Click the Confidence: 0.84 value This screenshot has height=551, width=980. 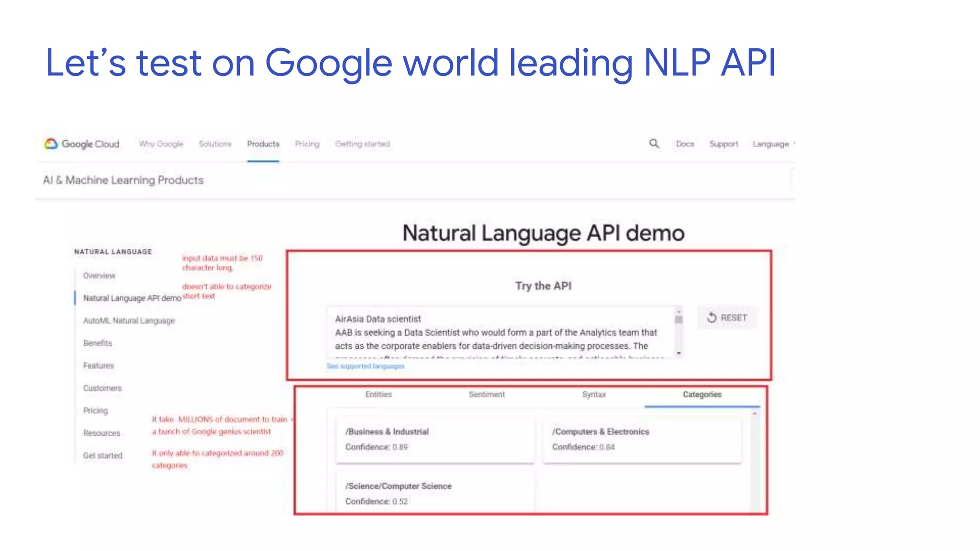[x=583, y=447]
